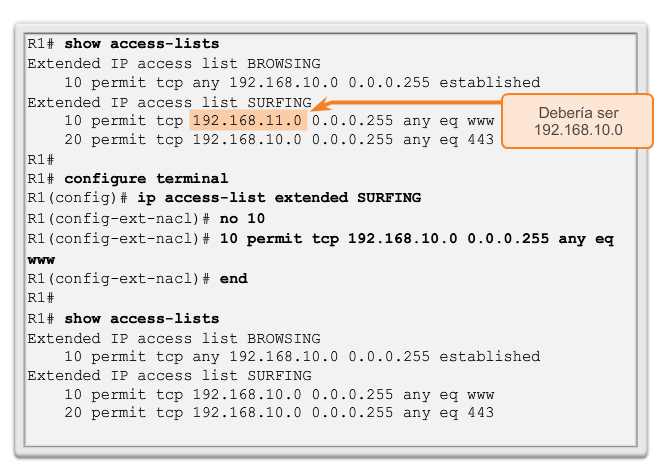659x465 pixels.
Task: Select the bold "end" command
Action: 232,278
